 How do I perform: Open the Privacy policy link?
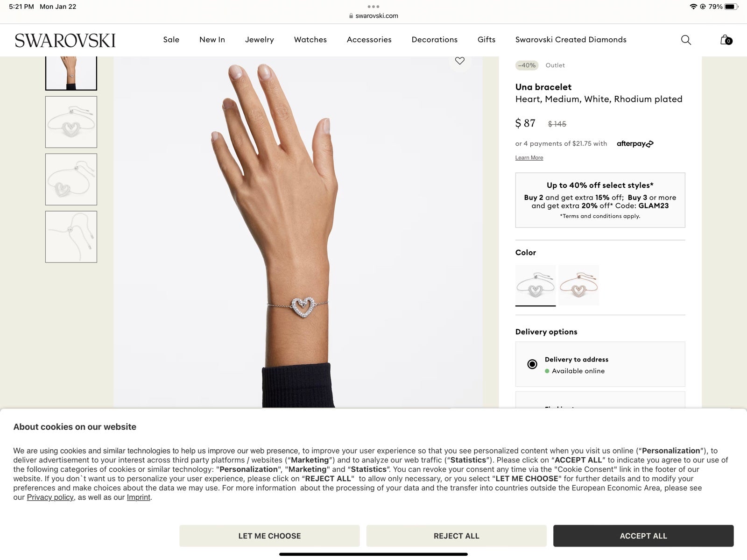click(50, 497)
